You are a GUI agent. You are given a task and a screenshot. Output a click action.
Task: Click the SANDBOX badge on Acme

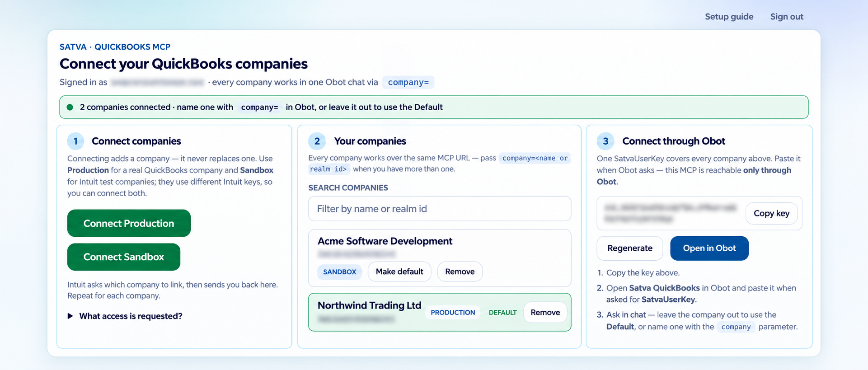click(340, 272)
